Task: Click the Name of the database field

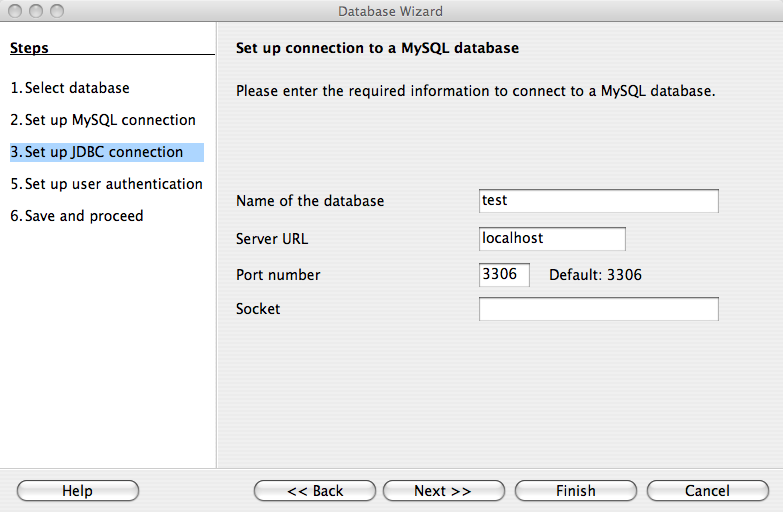Action: (598, 201)
